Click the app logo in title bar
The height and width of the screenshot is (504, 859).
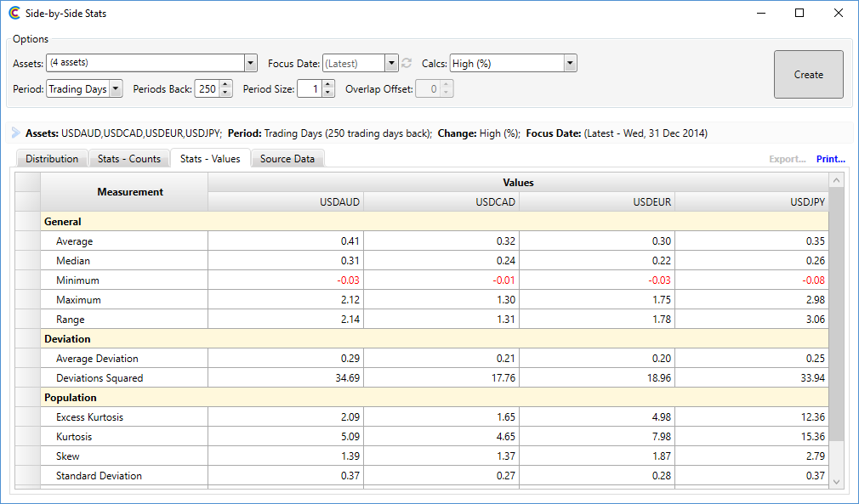click(x=14, y=13)
